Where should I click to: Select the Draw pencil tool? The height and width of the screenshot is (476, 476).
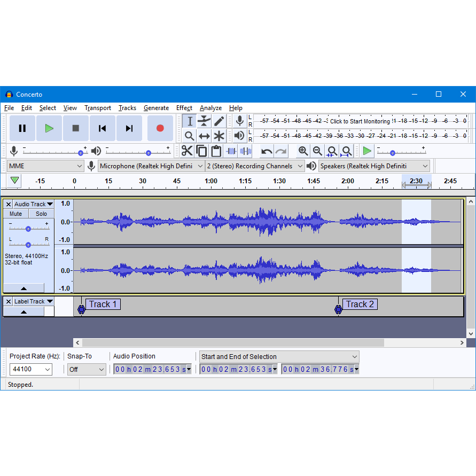point(219,121)
